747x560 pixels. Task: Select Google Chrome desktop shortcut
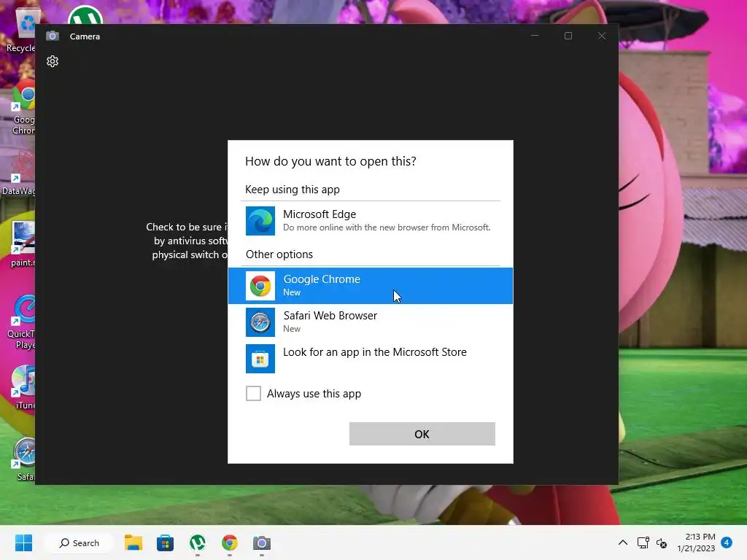point(23,108)
